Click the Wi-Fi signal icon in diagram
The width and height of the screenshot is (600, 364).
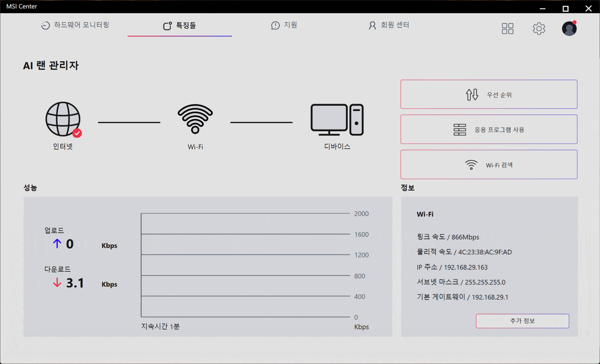195,119
